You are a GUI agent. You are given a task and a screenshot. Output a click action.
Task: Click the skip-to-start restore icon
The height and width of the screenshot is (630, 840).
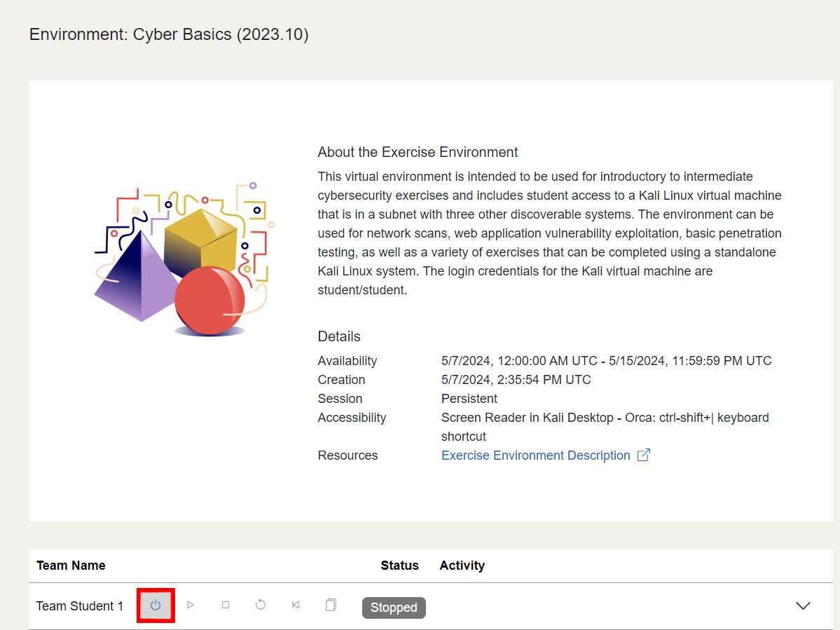[x=296, y=605]
